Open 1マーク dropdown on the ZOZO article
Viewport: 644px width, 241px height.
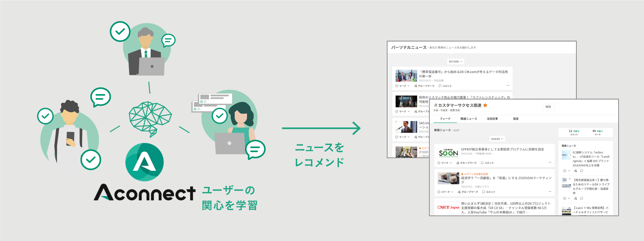(x=445, y=192)
